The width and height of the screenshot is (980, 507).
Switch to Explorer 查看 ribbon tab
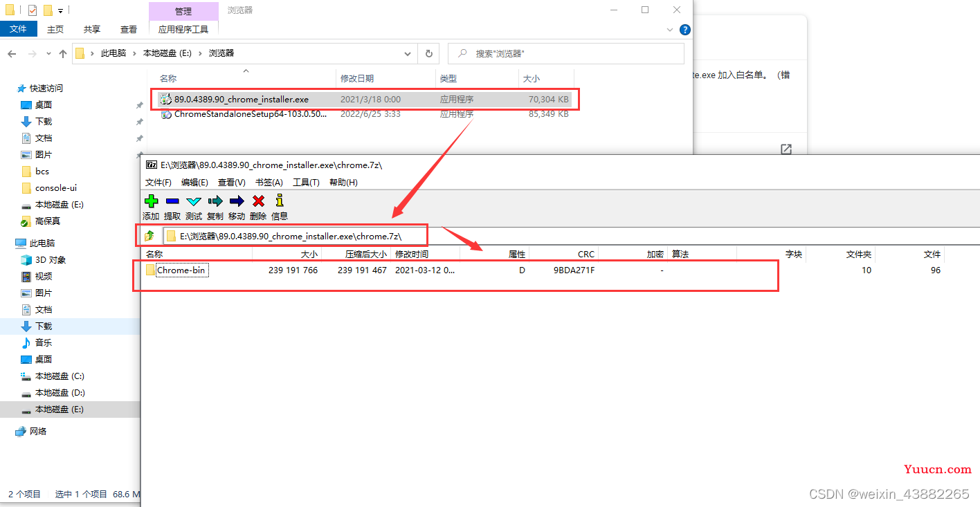point(129,29)
